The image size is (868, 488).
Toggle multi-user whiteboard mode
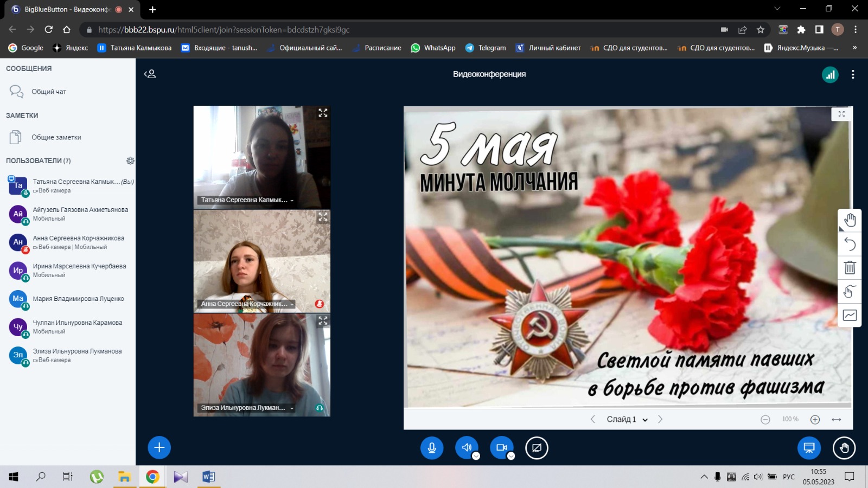click(850, 292)
